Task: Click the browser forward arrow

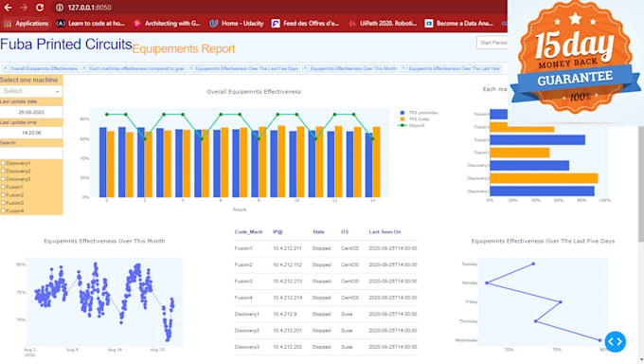Action: [x=24, y=8]
